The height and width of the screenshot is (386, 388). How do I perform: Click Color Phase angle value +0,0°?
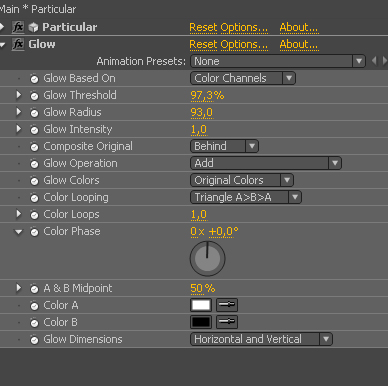pyautogui.click(x=223, y=231)
